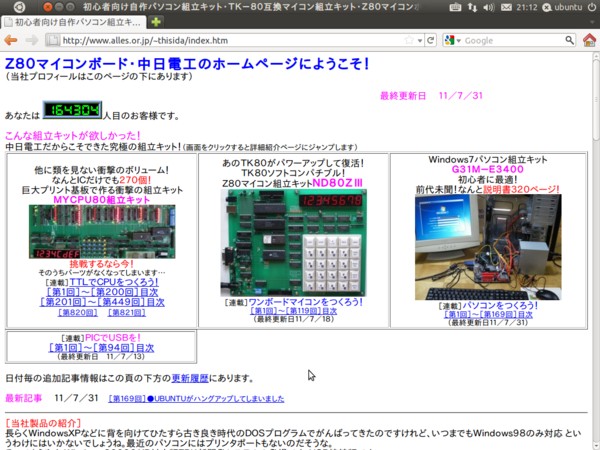This screenshot has height=450, width=600.
Task: Click the MYCPU80 circuit board photo
Action: point(102,232)
